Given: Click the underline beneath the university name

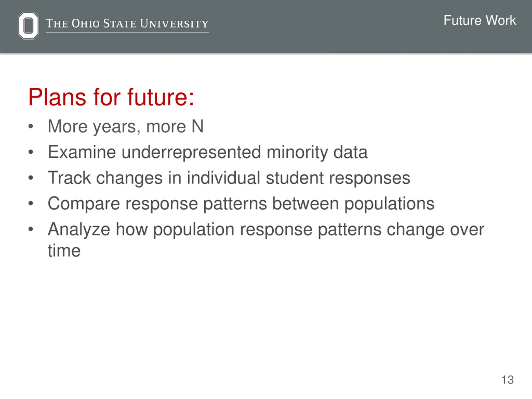Looking at the screenshot, I should (127, 32).
